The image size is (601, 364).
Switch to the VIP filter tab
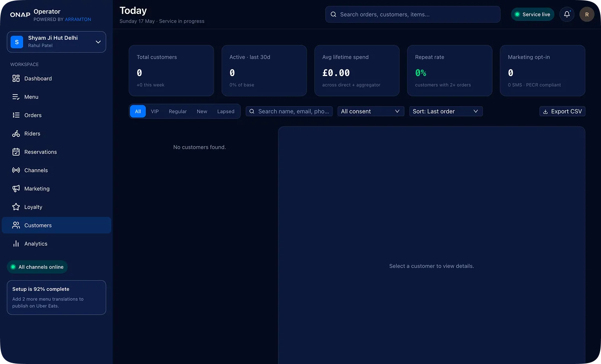pos(155,111)
